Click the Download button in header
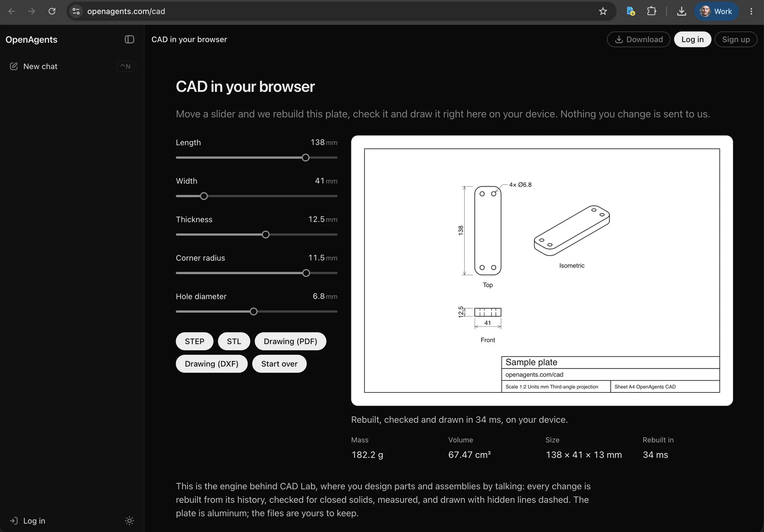Image resolution: width=764 pixels, height=532 pixels. pos(638,40)
